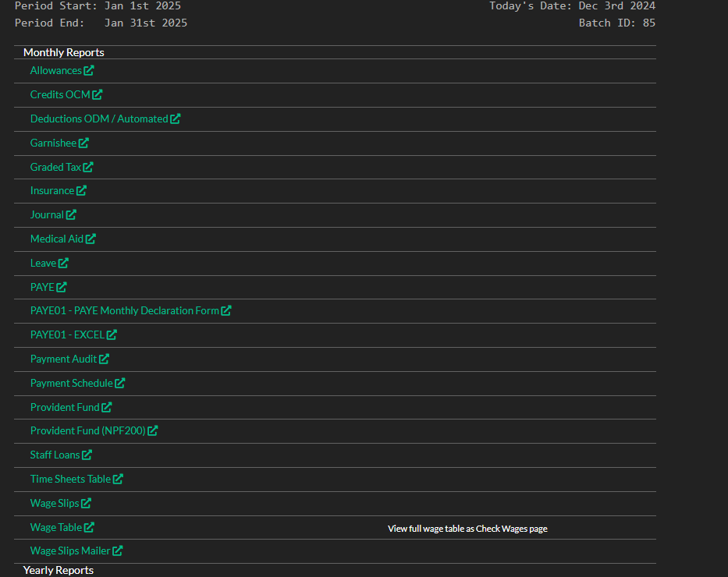Click the external-link icon beside Journal

pos(71,215)
